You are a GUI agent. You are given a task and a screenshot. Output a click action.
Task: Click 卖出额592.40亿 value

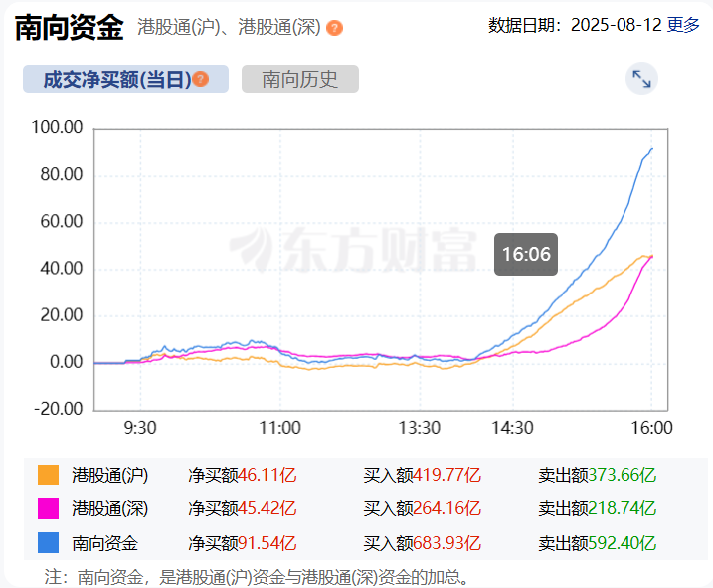point(598,543)
